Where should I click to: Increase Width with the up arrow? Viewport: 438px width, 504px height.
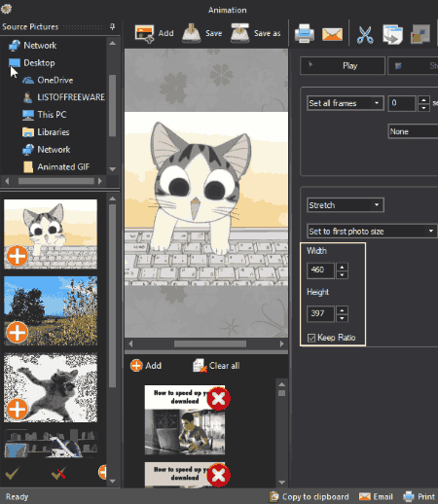tap(342, 267)
